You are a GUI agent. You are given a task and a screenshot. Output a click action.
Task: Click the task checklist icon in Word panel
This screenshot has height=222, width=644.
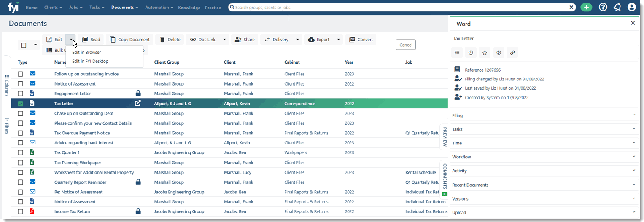[x=457, y=53]
